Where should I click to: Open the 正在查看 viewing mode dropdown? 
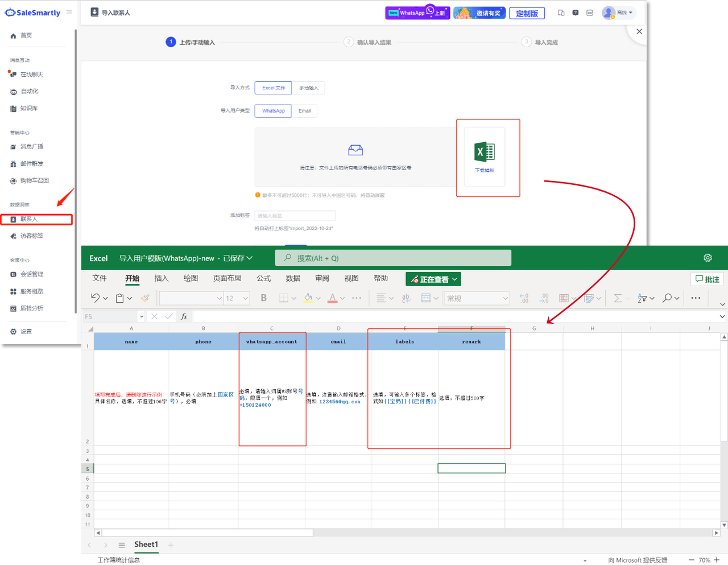tap(433, 279)
